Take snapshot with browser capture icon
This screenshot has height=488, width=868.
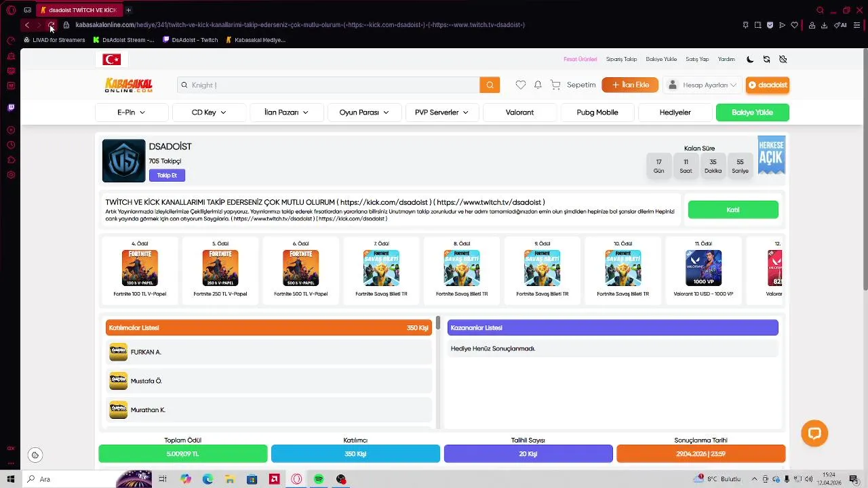(757, 25)
